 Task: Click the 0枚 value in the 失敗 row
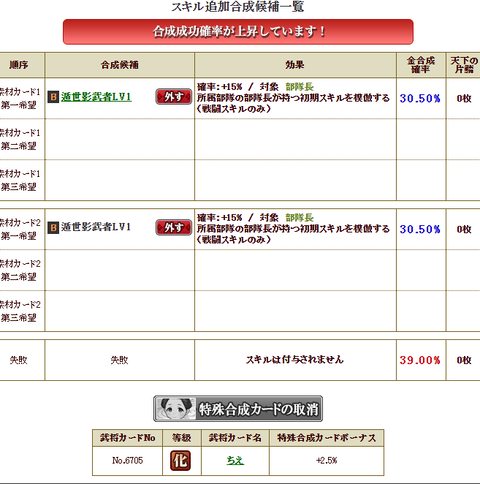[464, 360]
